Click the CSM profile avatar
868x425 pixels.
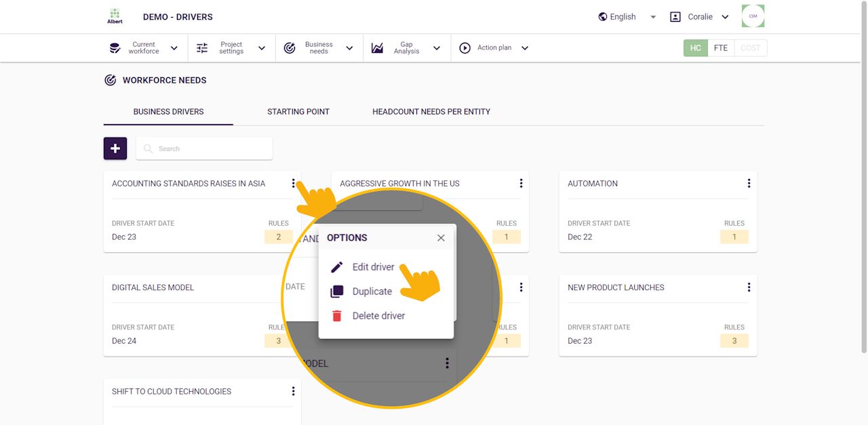pos(753,16)
